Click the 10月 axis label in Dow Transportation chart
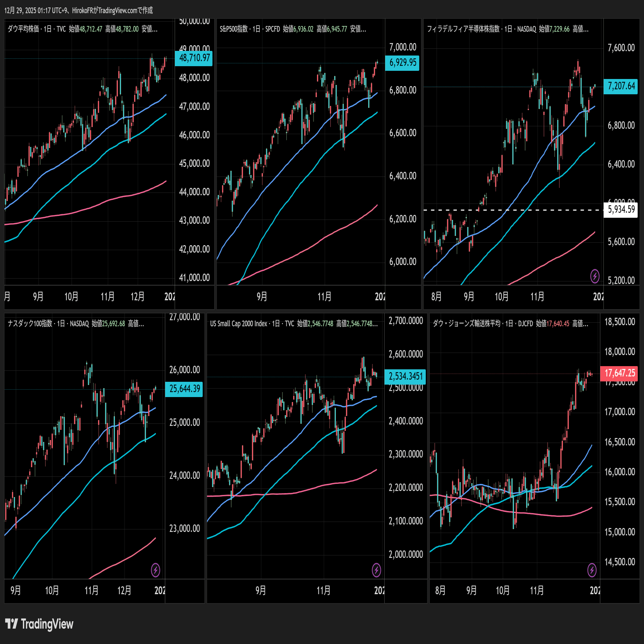This screenshot has width=644, height=644. tap(503, 591)
